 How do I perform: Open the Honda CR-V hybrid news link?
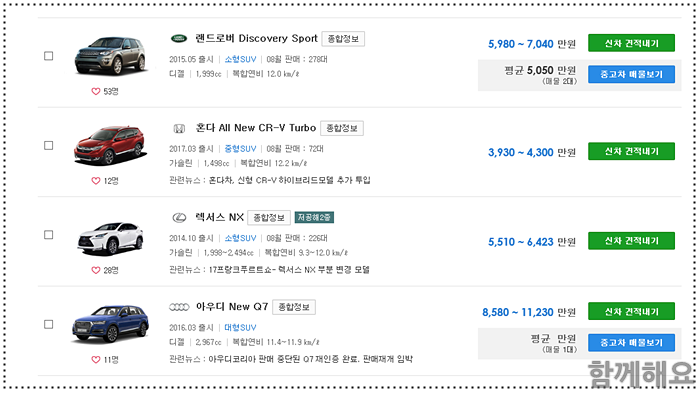coord(289,180)
